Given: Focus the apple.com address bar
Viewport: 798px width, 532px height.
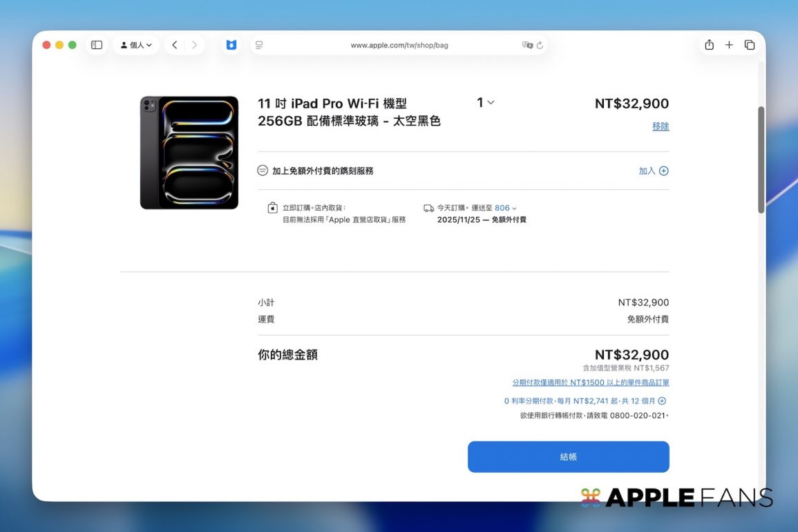Looking at the screenshot, I should pos(399,45).
